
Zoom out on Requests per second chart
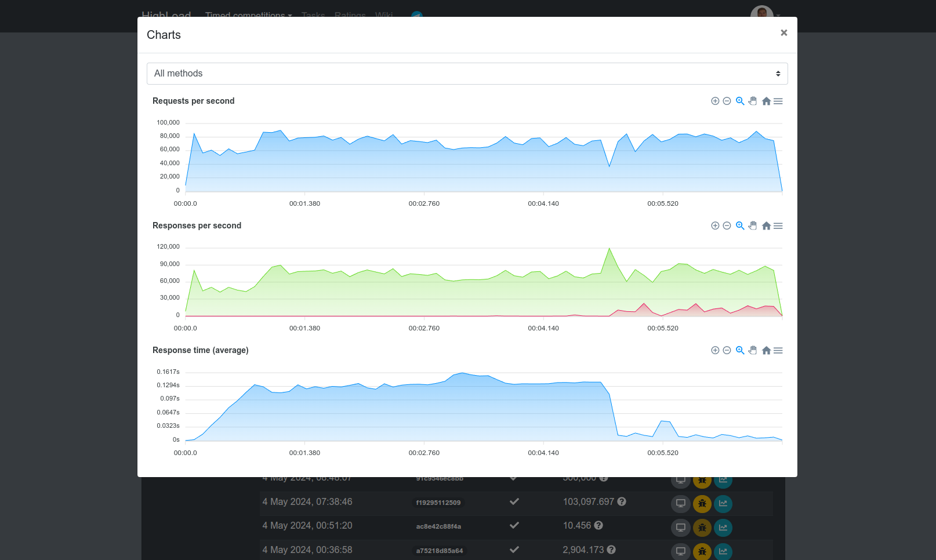[x=727, y=101]
